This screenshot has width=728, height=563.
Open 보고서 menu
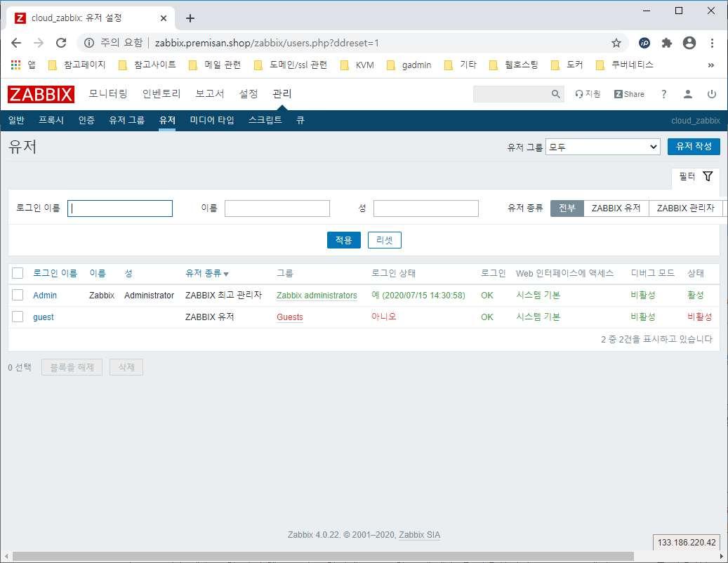click(209, 94)
